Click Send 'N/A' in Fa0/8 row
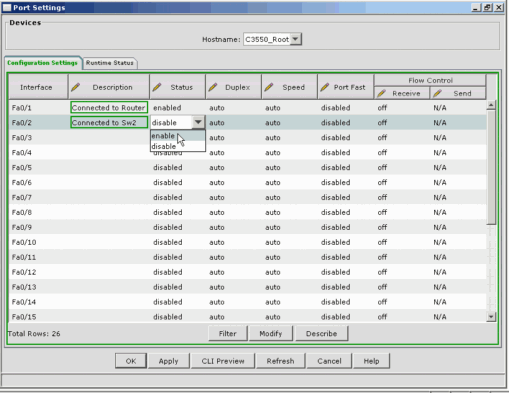 pos(440,212)
